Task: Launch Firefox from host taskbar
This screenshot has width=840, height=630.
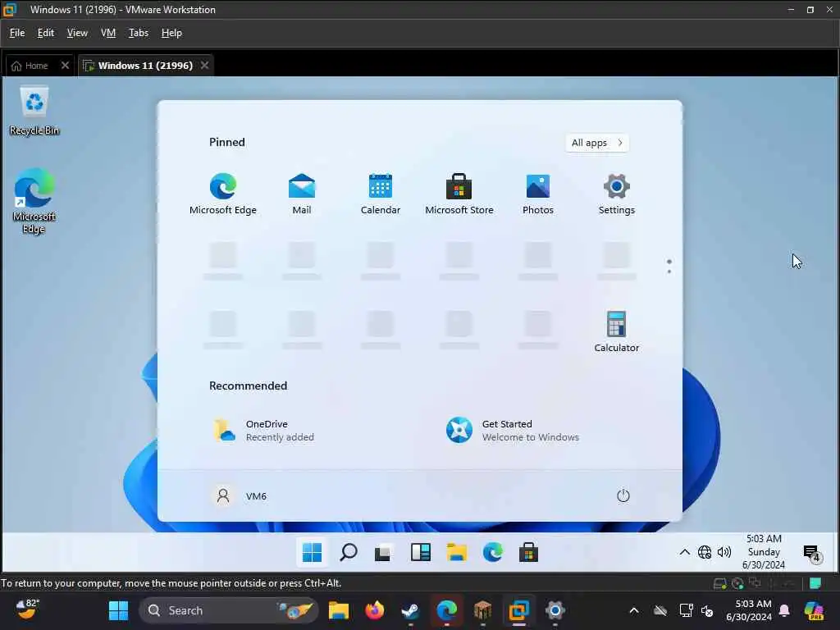Action: 374,610
